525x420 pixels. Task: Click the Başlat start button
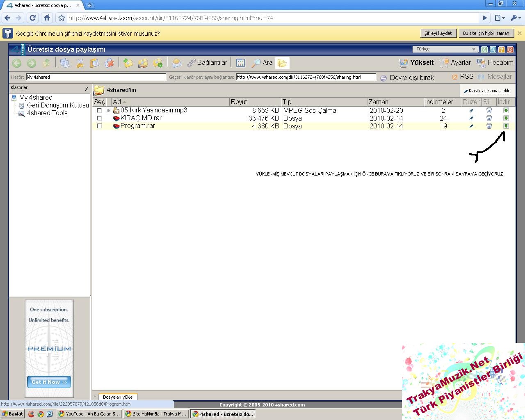pos(13,414)
